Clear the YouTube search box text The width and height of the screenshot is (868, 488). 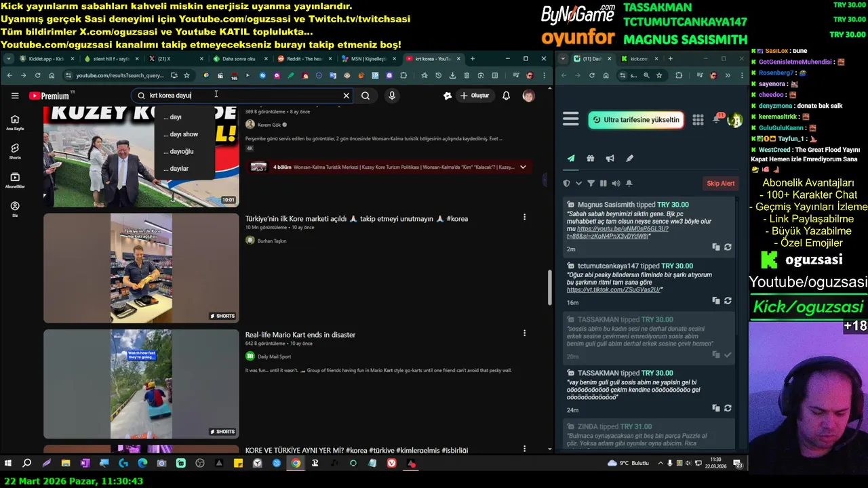point(346,96)
